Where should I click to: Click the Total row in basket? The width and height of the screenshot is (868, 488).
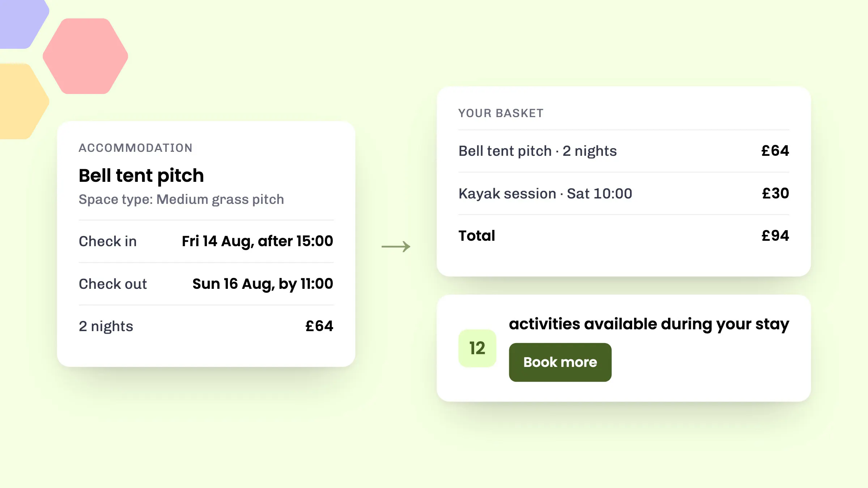624,236
